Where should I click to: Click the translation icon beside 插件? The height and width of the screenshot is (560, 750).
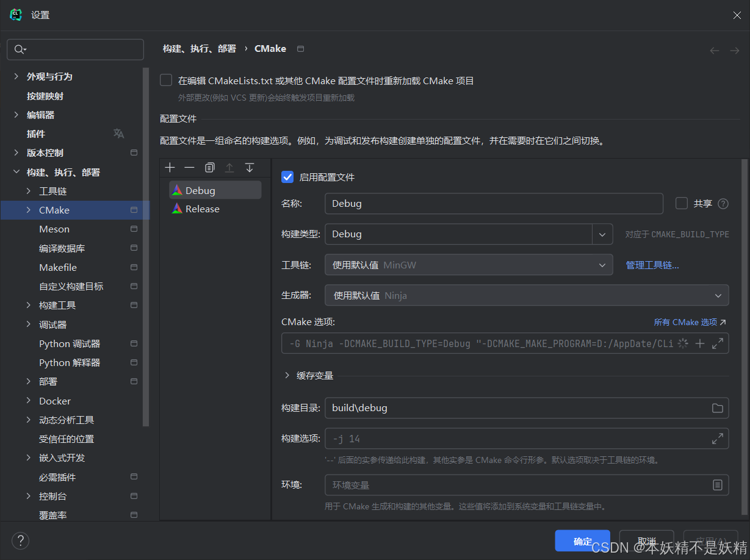119,134
